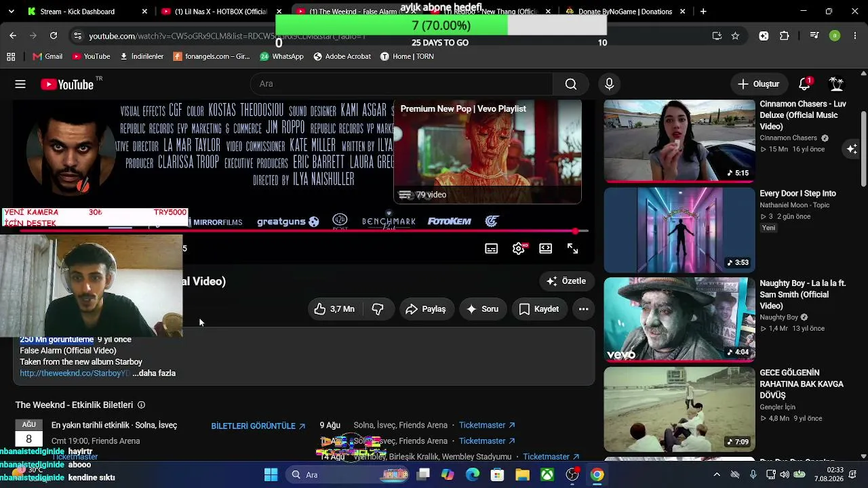Enter full screen video mode
The width and height of the screenshot is (868, 488).
coord(572,249)
